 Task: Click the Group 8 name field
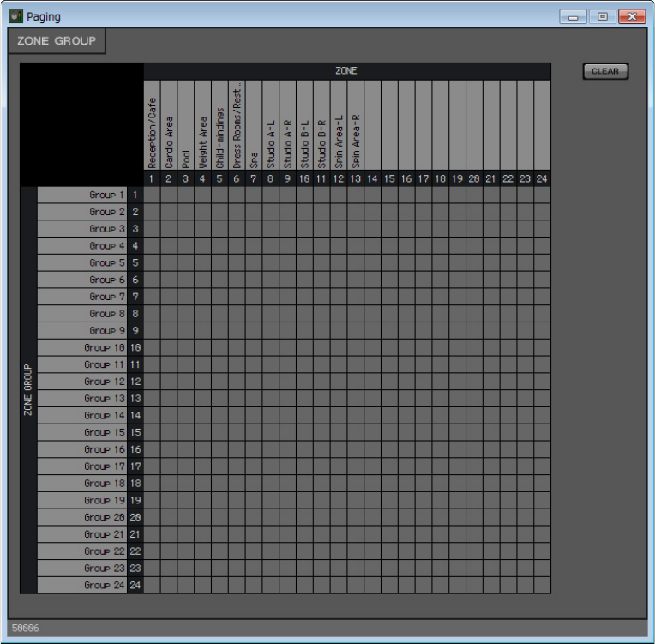(82, 314)
